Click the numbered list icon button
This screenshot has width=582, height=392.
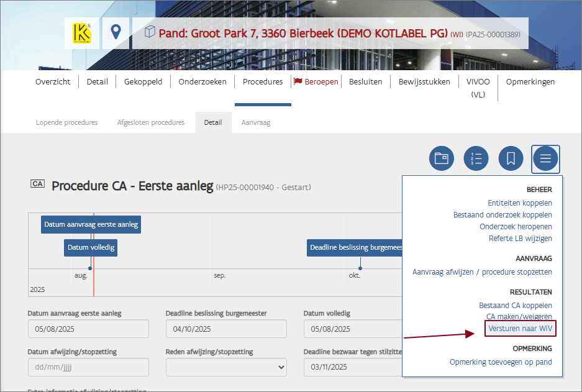tap(476, 158)
